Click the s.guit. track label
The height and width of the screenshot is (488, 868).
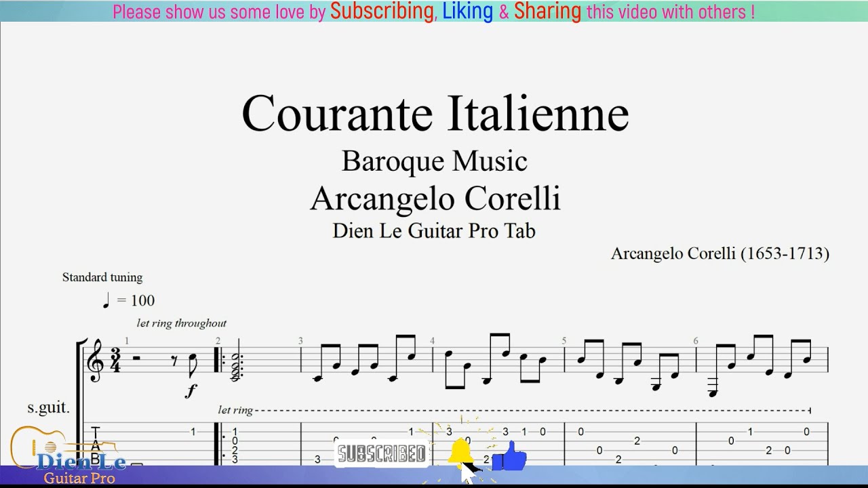[48, 408]
